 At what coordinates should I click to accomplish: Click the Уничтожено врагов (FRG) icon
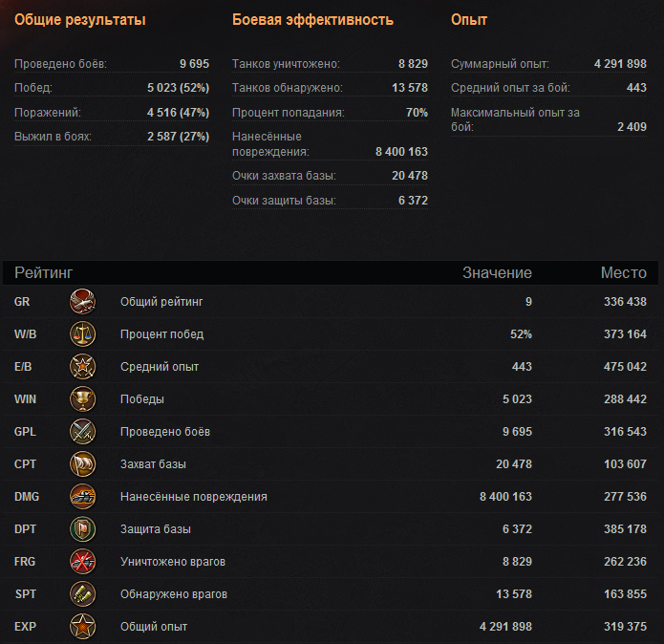pos(83,562)
